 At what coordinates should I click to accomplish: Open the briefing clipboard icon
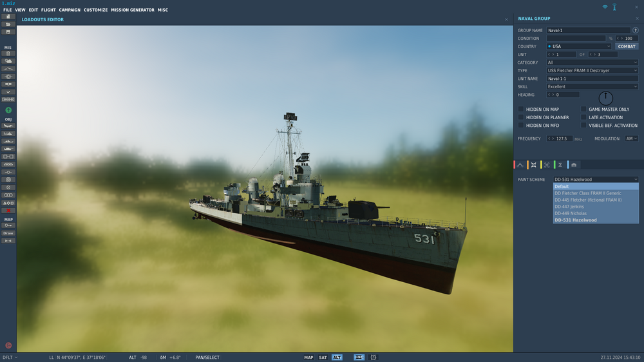8,53
